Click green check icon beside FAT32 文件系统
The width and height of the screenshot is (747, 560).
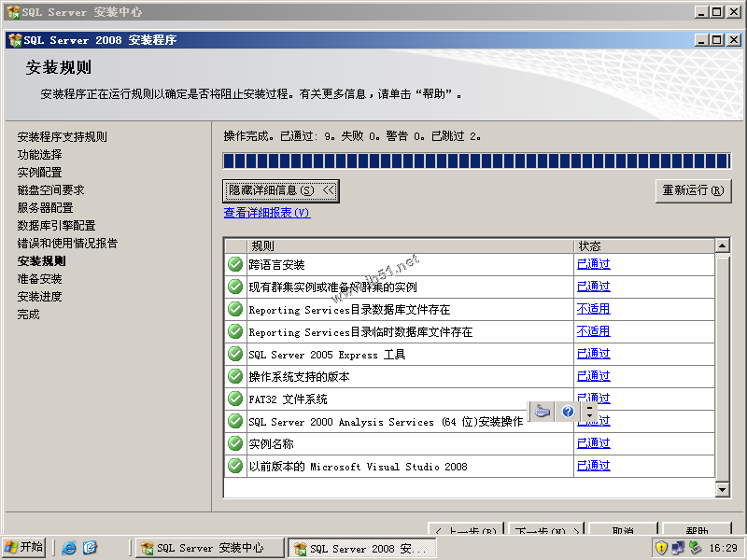point(235,399)
